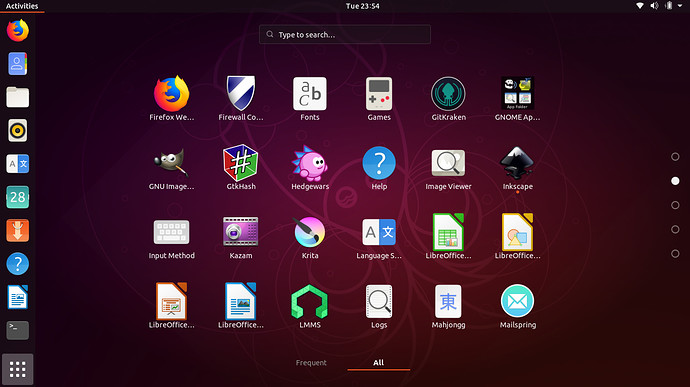
Task: Click Firefox in the dock
Action: 18,30
